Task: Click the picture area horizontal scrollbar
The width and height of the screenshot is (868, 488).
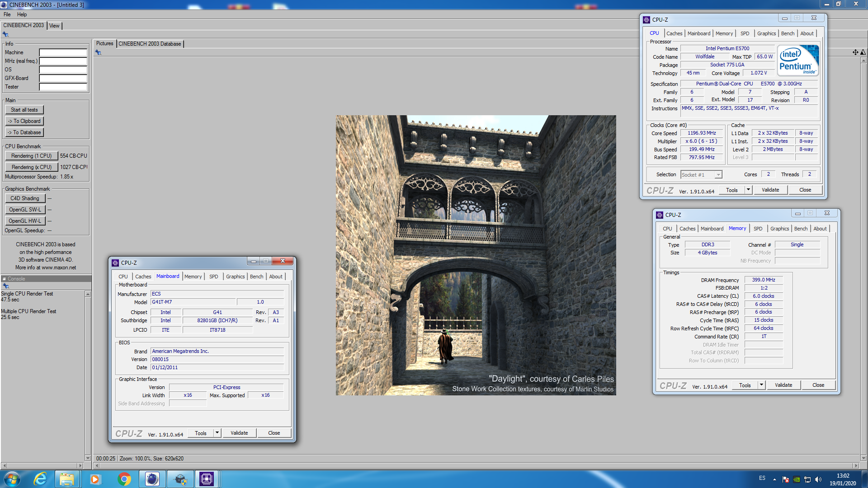Action: (476, 465)
